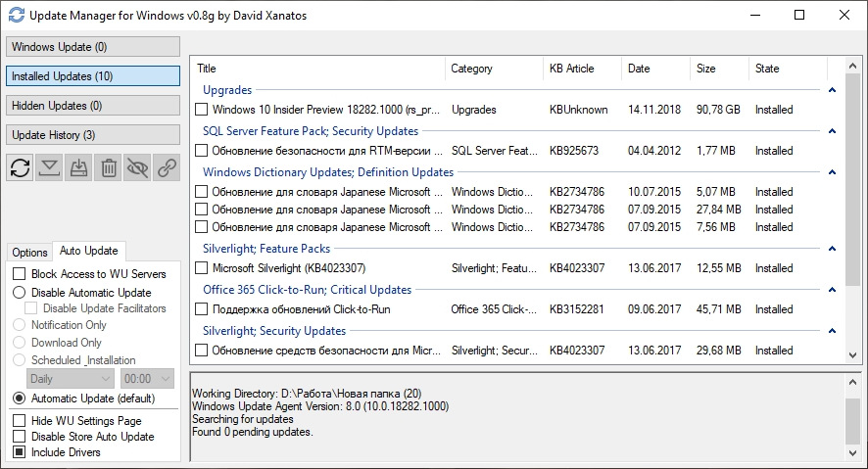Click the chain link icon

click(167, 167)
